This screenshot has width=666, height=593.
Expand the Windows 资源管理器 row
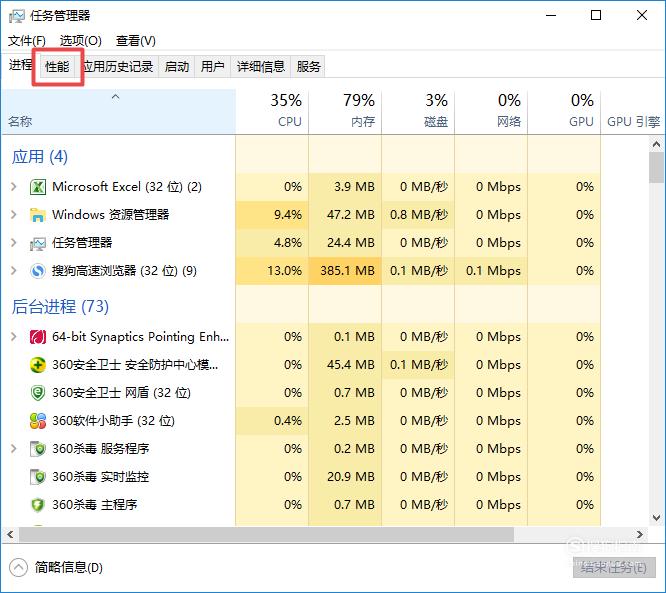coord(14,215)
